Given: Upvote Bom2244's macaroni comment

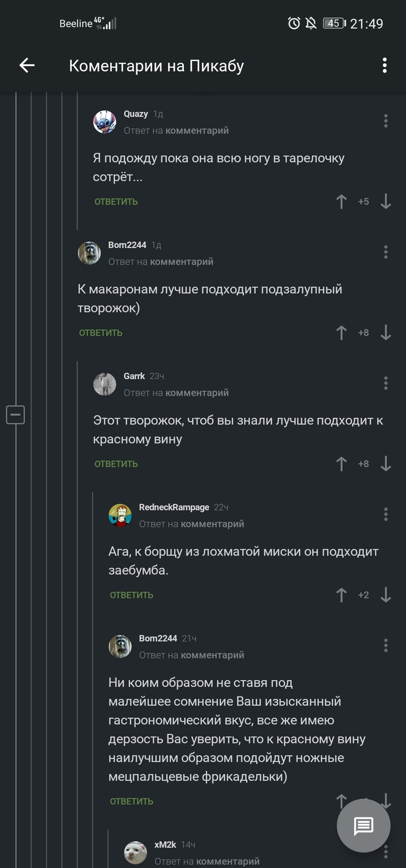Looking at the screenshot, I should point(341,333).
